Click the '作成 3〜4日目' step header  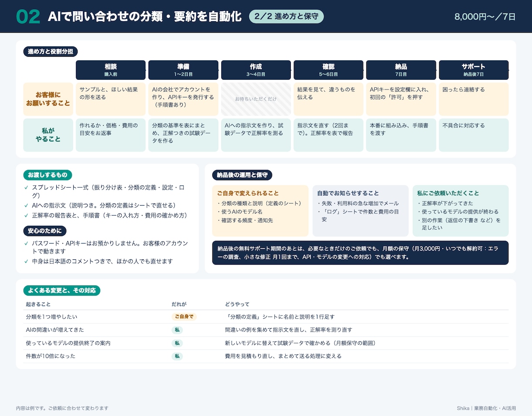coord(256,70)
